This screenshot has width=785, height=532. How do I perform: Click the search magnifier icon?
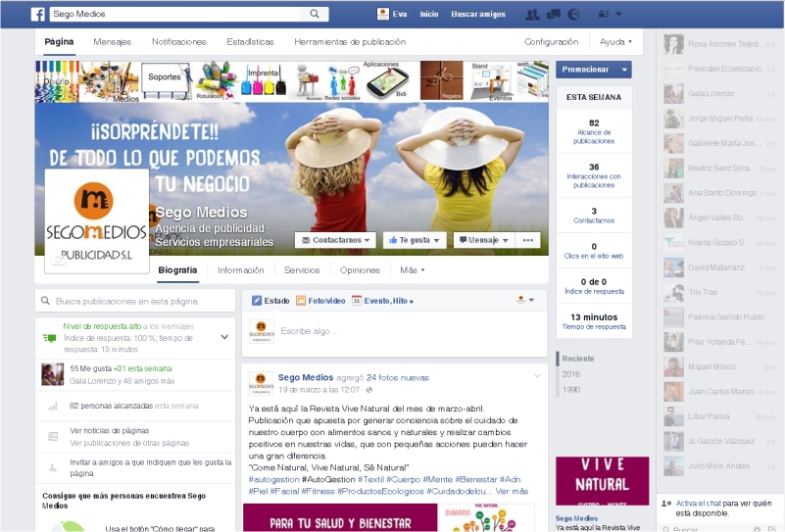point(315,14)
